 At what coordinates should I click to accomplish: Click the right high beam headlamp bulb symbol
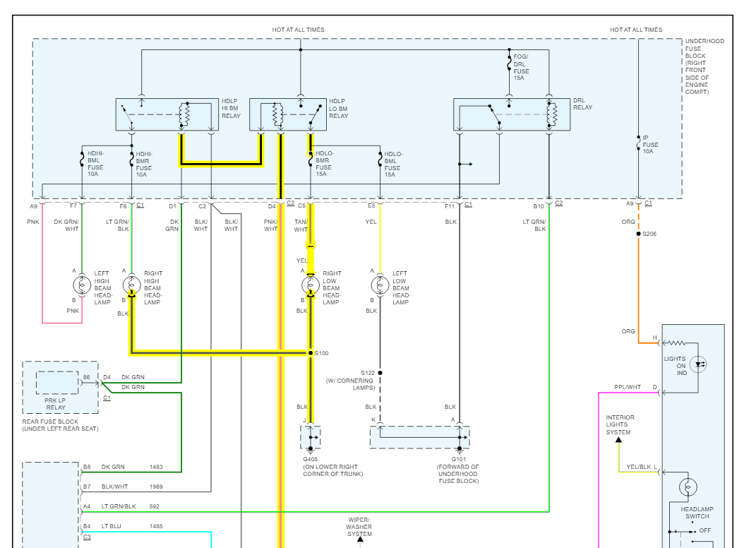point(131,285)
